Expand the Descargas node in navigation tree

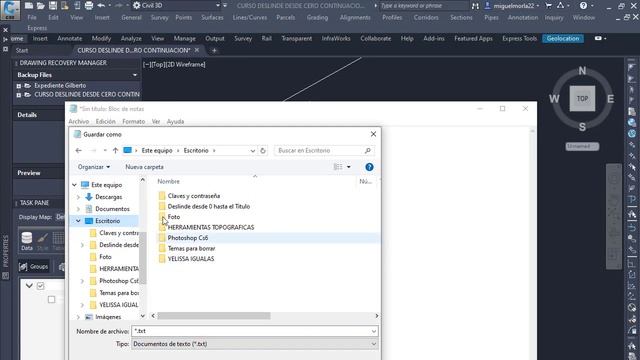(x=78, y=197)
